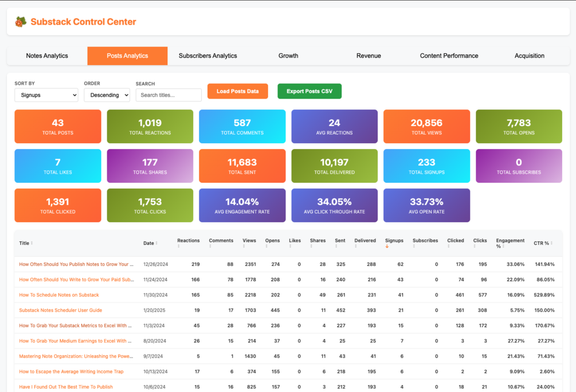
Task: Sort table by Date column arrows
Action: click(x=156, y=243)
